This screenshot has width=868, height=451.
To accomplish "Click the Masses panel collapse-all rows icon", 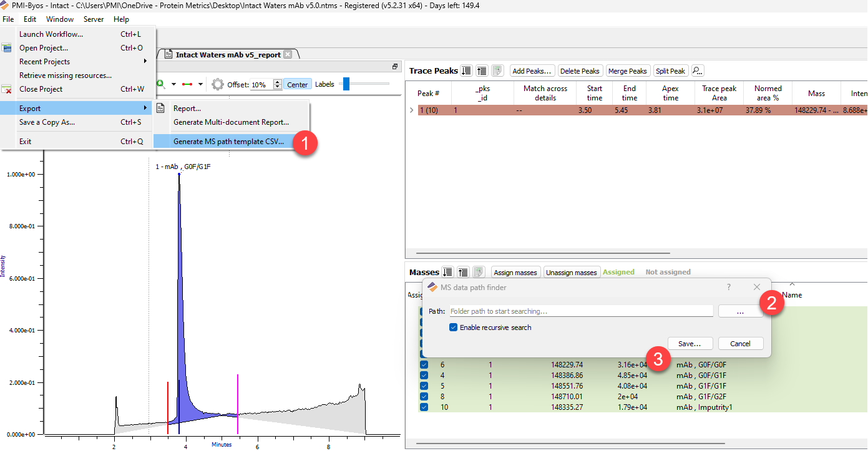I will [463, 272].
